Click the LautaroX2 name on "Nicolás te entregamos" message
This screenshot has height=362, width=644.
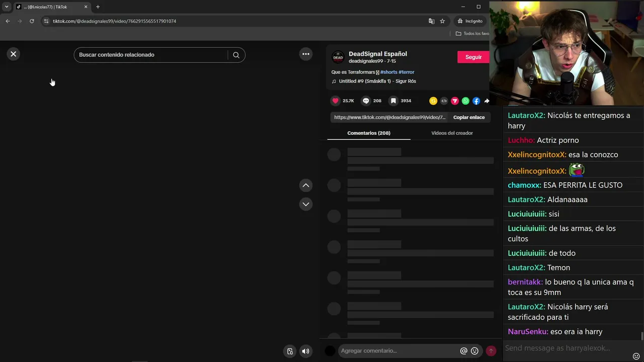[526, 115]
